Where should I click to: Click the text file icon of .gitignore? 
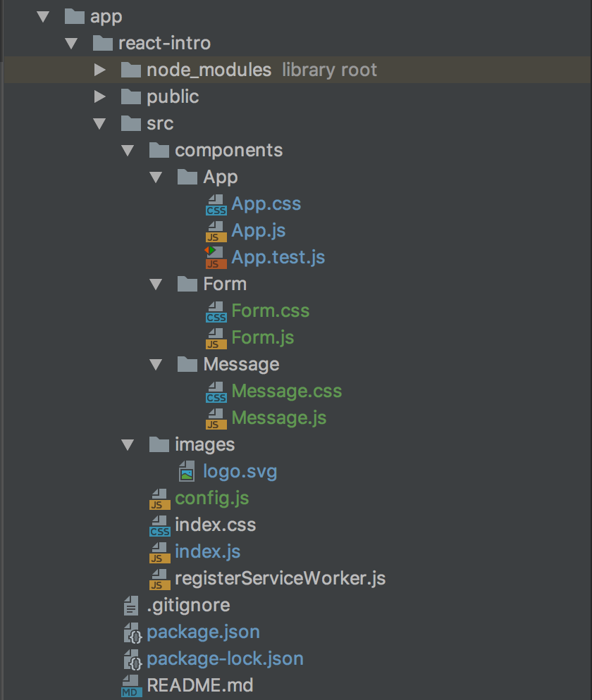point(131,606)
